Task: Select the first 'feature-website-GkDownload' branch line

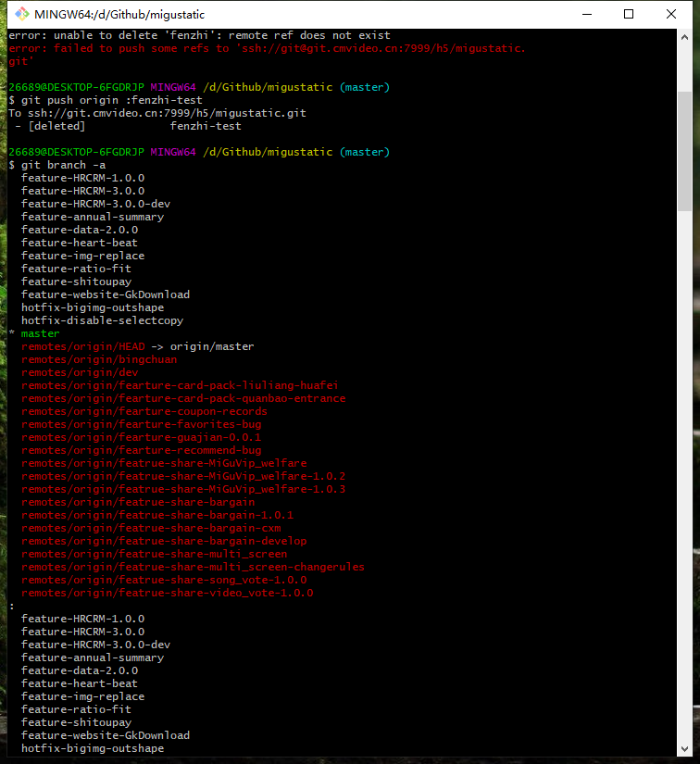Action: click(106, 294)
